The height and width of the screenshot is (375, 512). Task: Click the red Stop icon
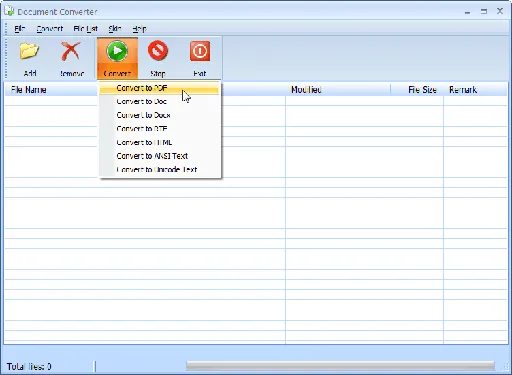pyautogui.click(x=158, y=51)
